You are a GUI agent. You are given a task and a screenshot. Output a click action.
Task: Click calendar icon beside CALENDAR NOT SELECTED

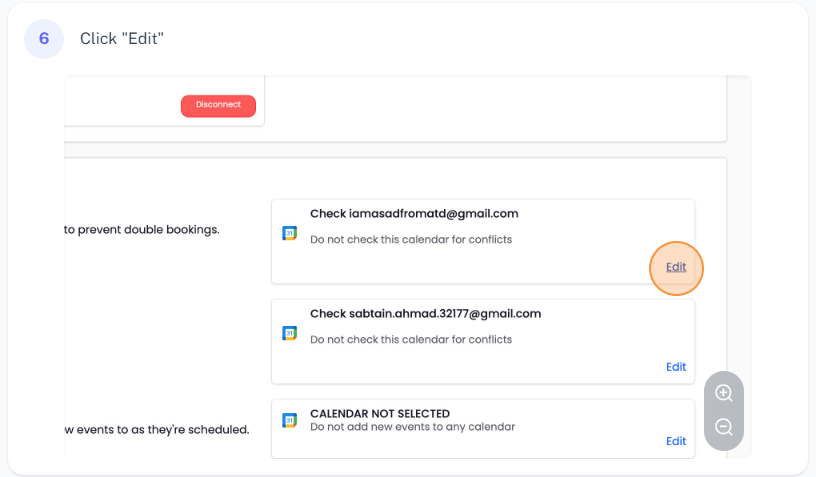[290, 421]
